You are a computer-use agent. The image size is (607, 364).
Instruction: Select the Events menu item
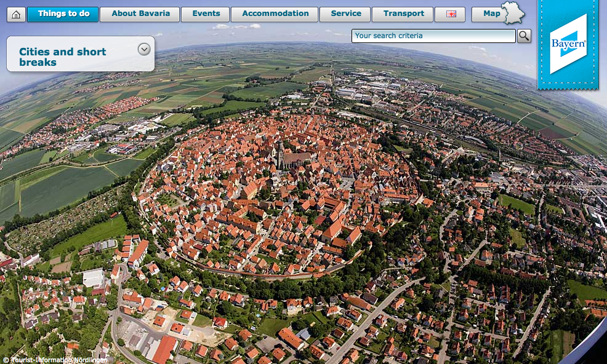(206, 14)
